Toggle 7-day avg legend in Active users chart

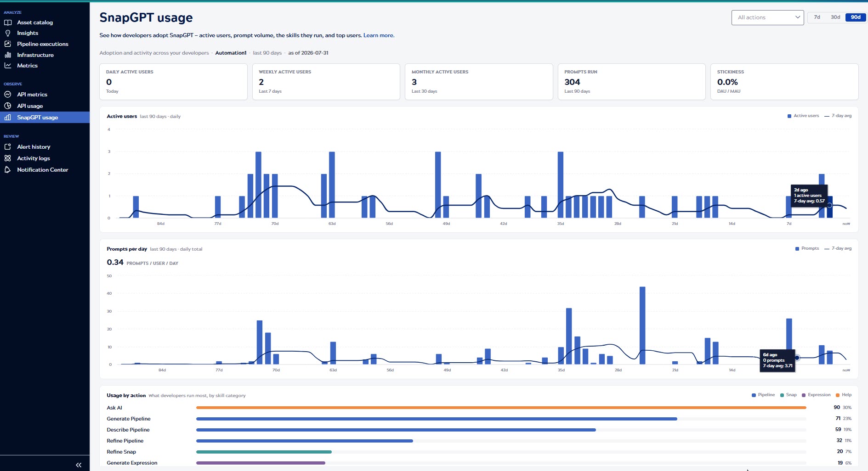click(x=838, y=116)
